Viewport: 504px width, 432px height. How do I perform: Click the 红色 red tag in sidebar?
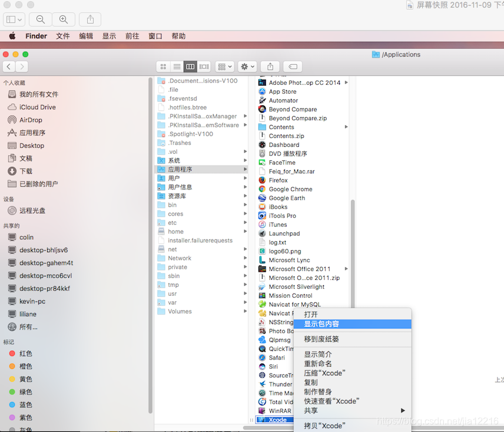click(x=25, y=354)
